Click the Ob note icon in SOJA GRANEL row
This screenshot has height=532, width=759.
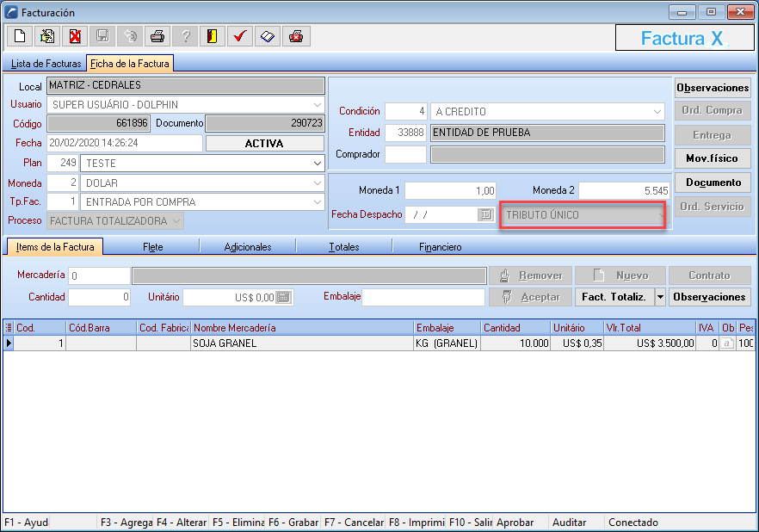click(x=726, y=343)
